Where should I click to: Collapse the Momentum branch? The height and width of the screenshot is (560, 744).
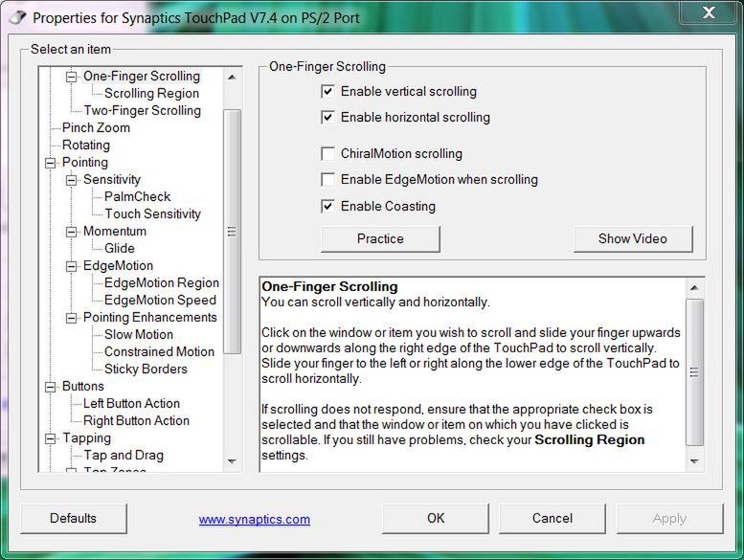71,232
